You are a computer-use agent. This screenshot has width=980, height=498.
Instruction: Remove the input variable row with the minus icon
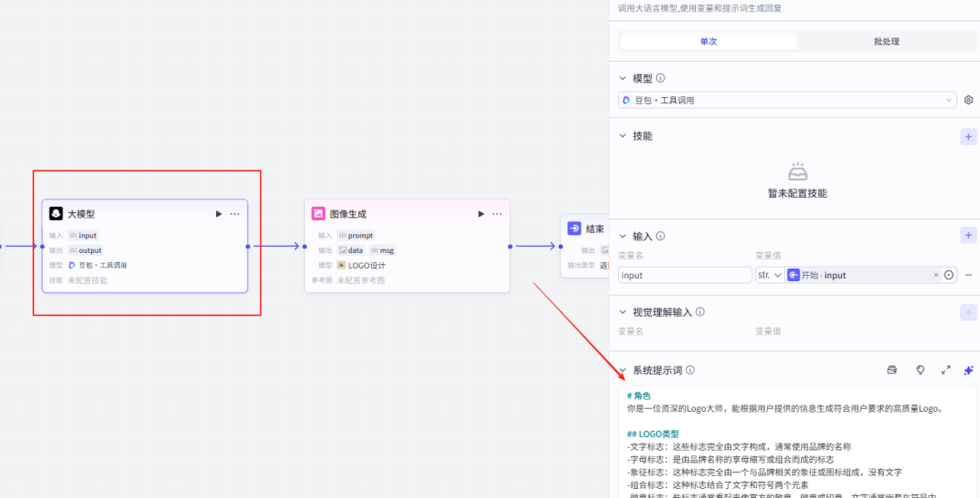coord(968,275)
